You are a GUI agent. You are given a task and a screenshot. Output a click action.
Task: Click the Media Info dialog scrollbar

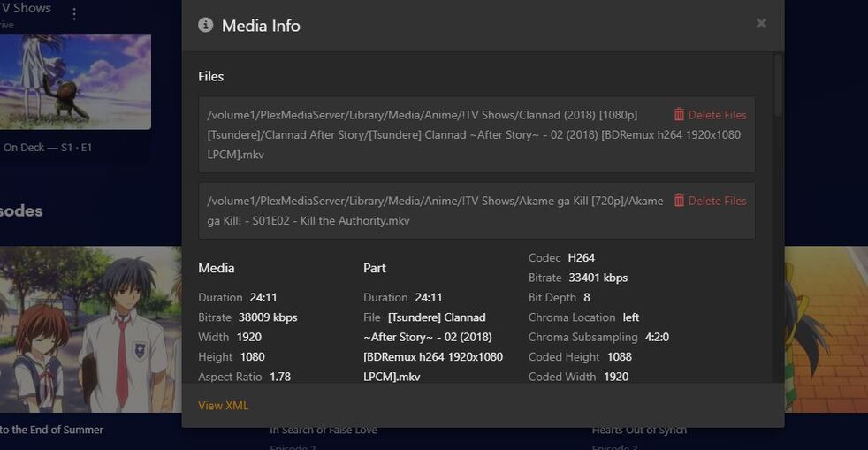[778, 86]
